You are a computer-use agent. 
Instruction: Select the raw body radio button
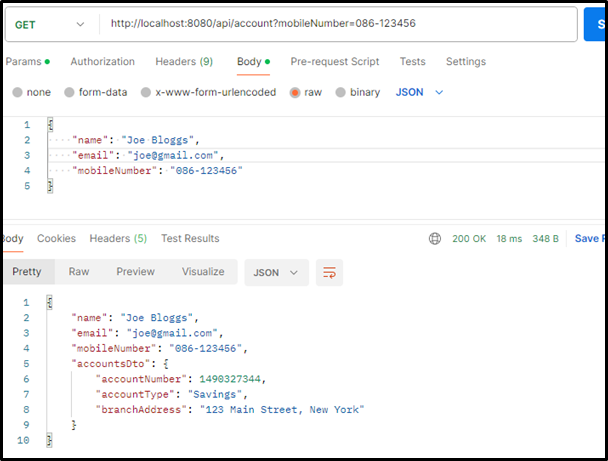(x=295, y=92)
